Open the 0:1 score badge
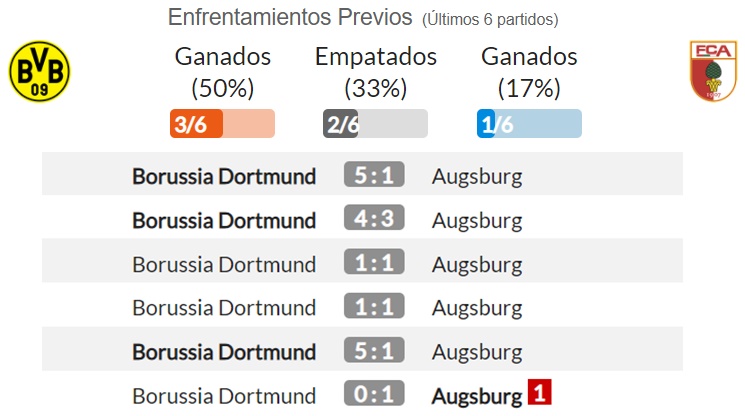This screenshot has width=745, height=416. point(374,394)
